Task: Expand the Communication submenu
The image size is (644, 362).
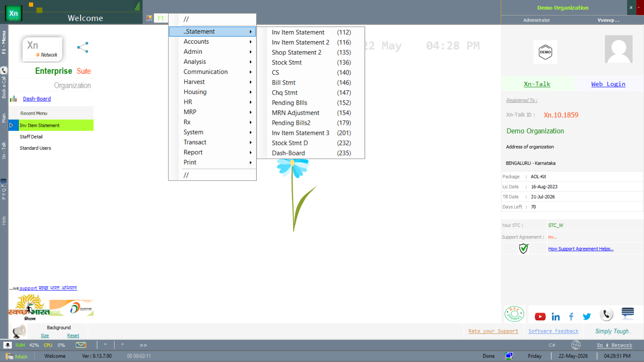Action: (x=212, y=72)
